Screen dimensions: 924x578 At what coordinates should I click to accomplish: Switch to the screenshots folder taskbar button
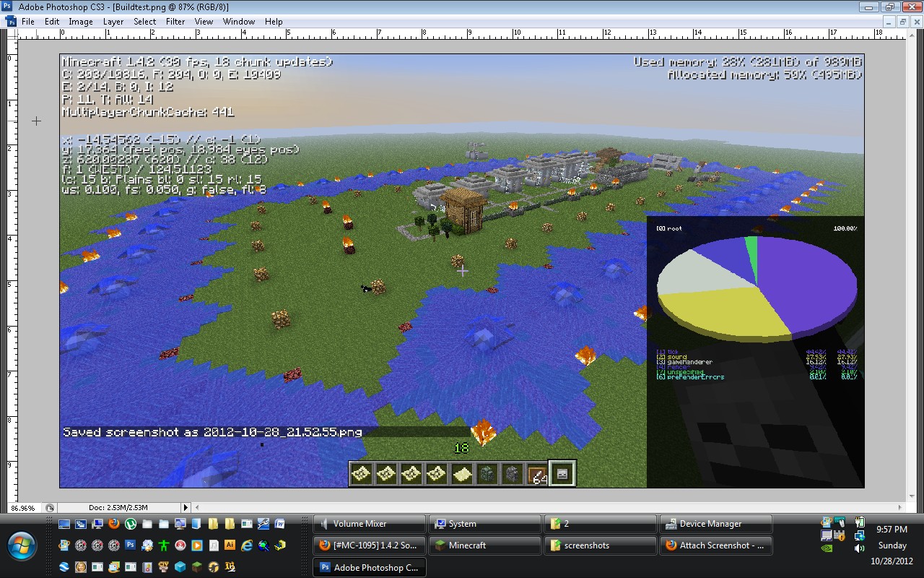click(x=601, y=545)
